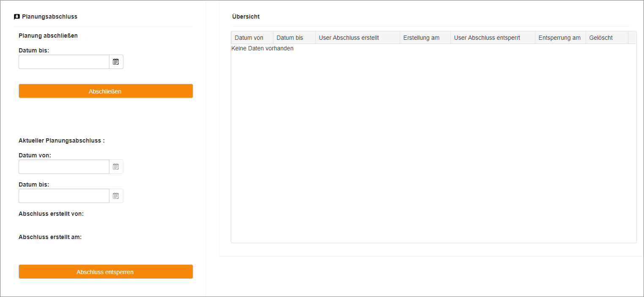Open calendar picker for Planung abschließen date
644x297 pixels.
tap(116, 62)
